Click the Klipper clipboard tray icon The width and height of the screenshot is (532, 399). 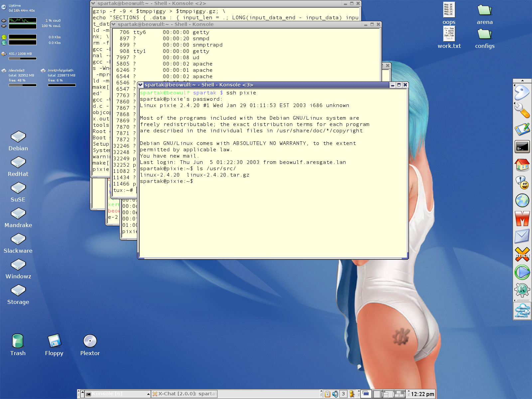pyautogui.click(x=328, y=394)
